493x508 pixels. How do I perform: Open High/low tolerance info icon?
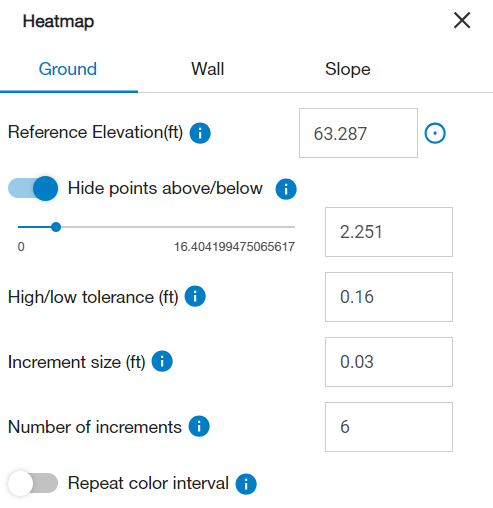[195, 296]
